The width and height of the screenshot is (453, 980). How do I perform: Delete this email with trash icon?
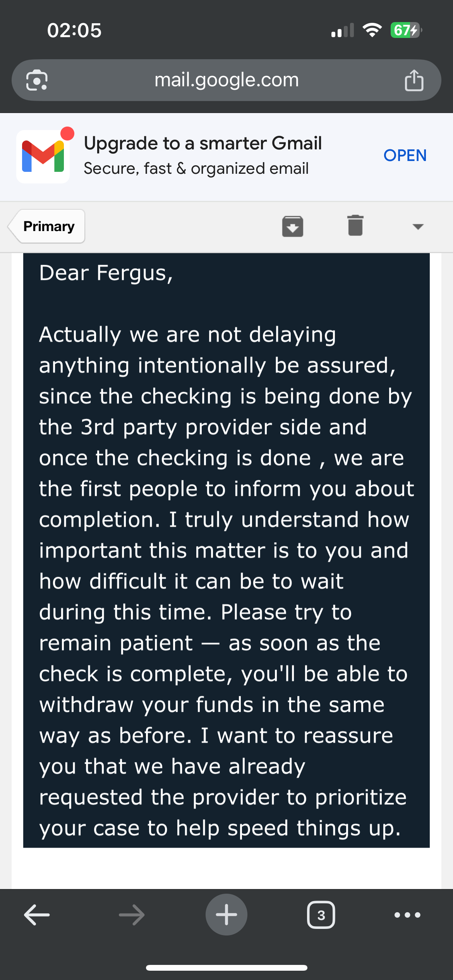355,226
